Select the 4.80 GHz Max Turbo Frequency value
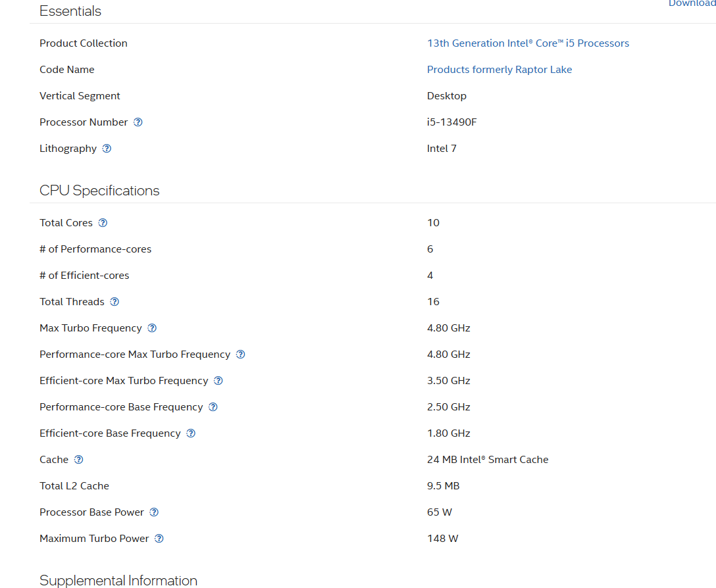Image resolution: width=716 pixels, height=588 pixels. (x=448, y=328)
